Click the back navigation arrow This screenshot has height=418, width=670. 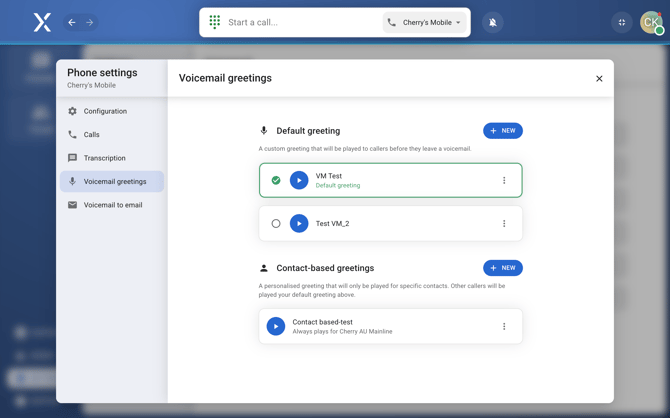coord(72,22)
